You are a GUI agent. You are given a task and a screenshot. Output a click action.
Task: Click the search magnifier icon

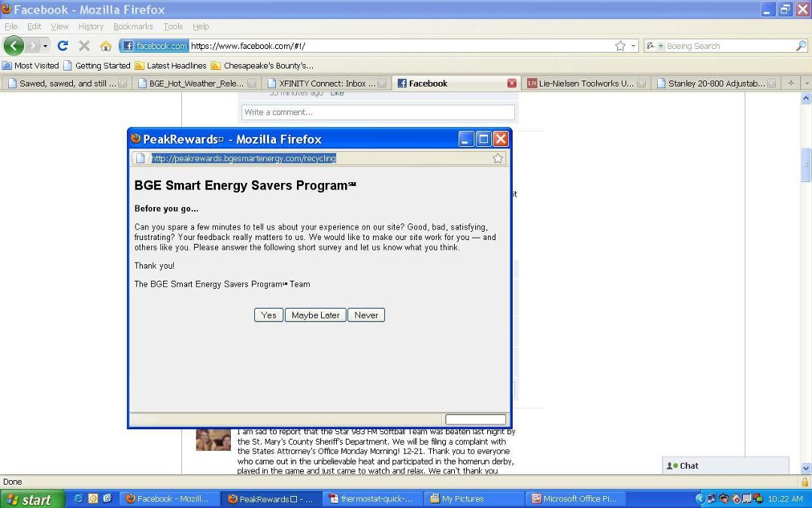[801, 46]
